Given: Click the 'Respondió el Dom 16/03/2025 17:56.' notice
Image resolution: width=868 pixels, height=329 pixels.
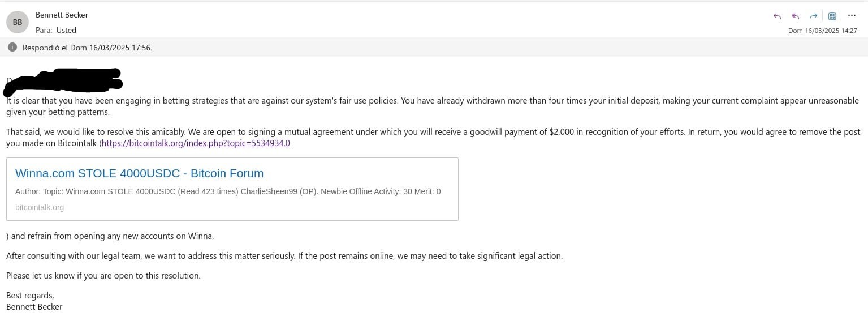Looking at the screenshot, I should 87,48.
